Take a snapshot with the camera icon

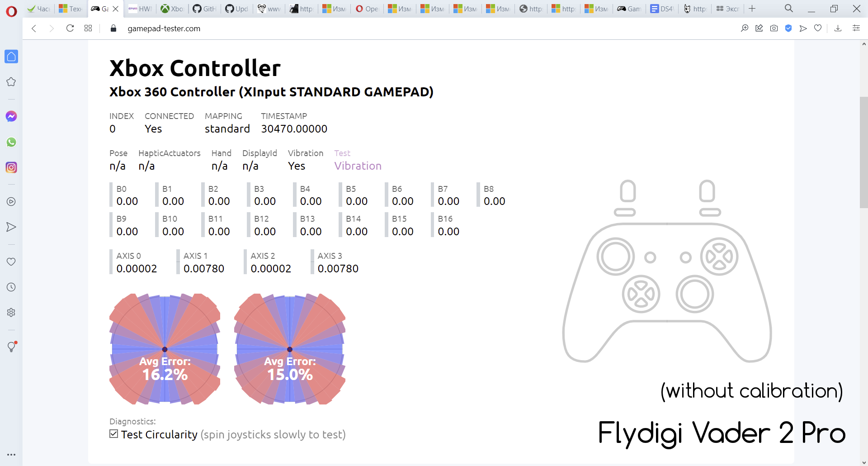coord(774,29)
